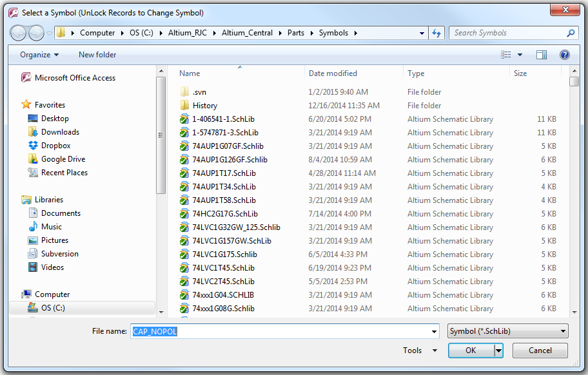
Task: Open the Videos library
Action: 52,267
